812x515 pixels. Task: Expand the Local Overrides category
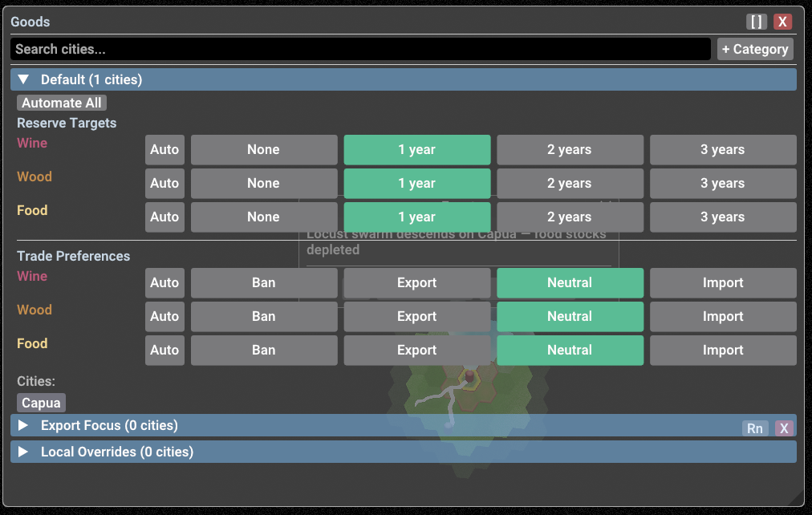[x=23, y=452]
